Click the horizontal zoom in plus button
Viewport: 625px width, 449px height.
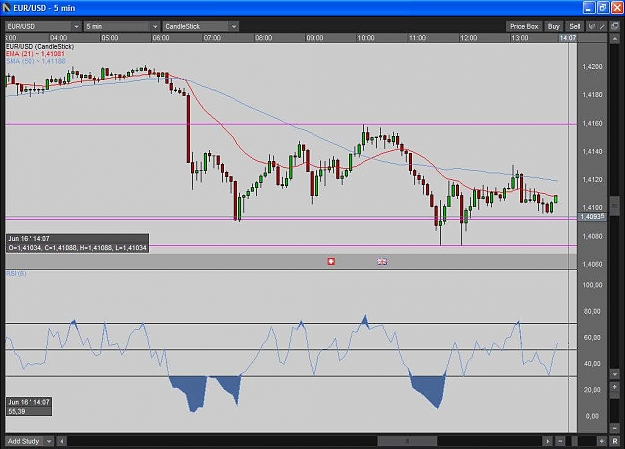(x=601, y=441)
